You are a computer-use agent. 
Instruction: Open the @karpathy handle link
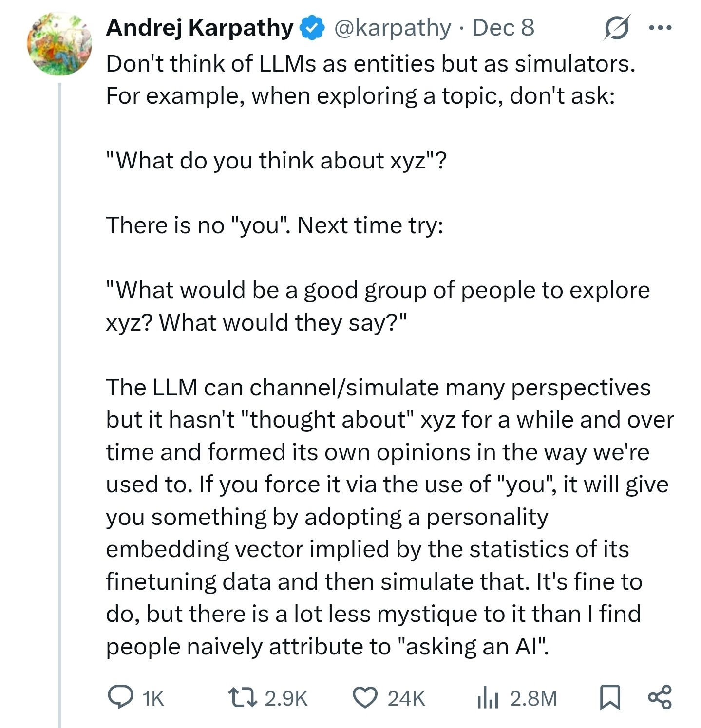[393, 28]
